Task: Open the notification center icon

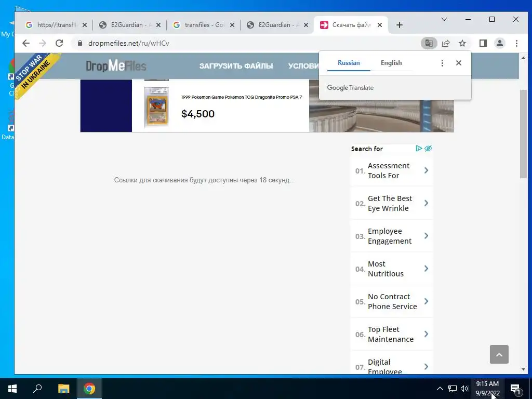Action: tap(515, 389)
